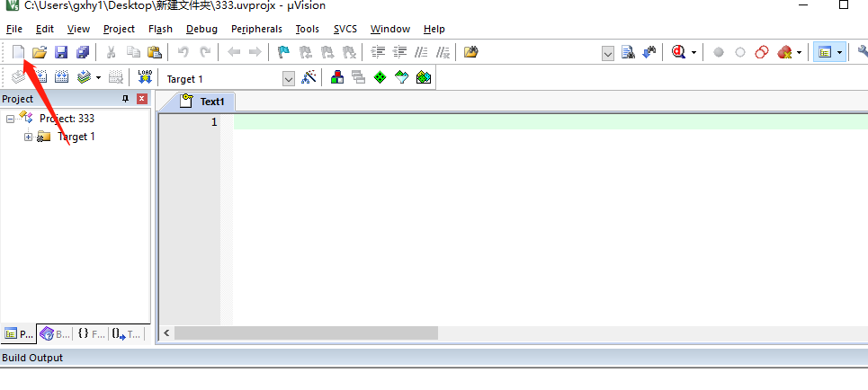This screenshot has width=868, height=390.
Task: Paste from clipboard using the toolbar icon
Action: pyautogui.click(x=155, y=52)
